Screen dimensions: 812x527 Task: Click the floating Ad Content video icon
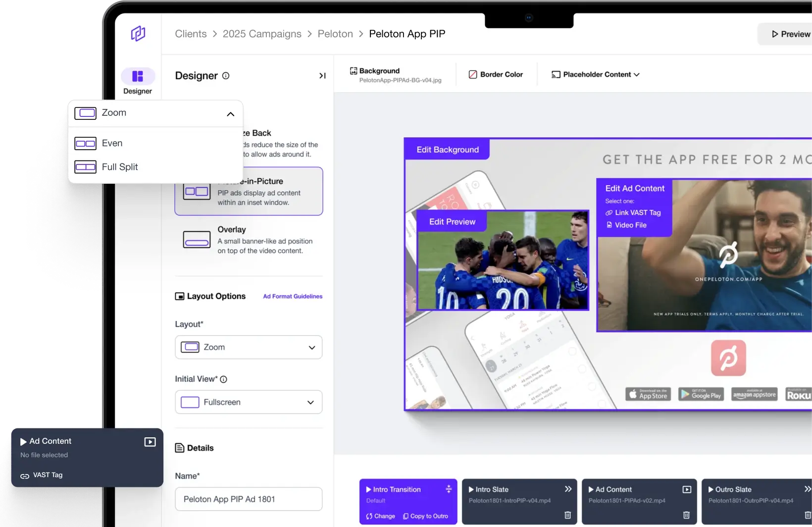pyautogui.click(x=150, y=442)
